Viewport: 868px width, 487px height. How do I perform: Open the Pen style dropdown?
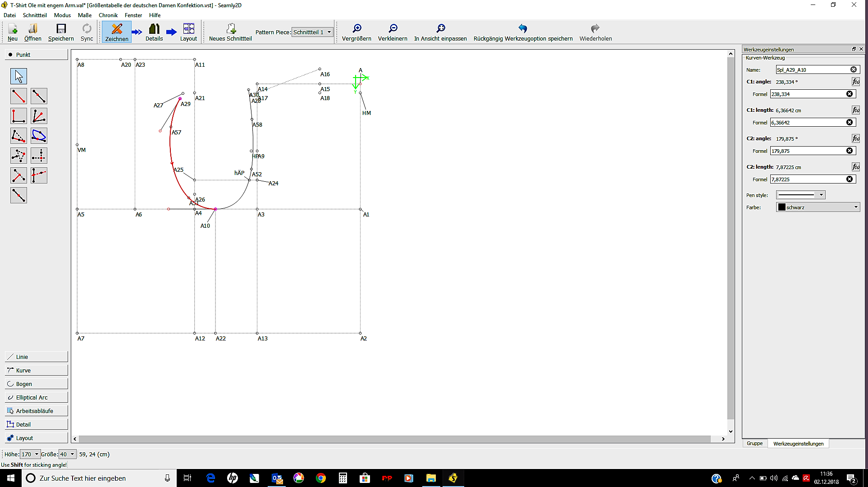coord(800,195)
